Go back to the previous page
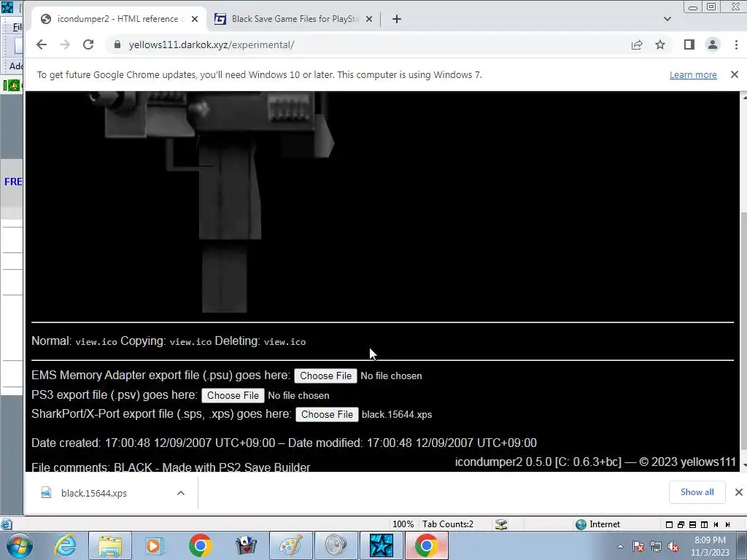This screenshot has width=747, height=560. click(42, 44)
